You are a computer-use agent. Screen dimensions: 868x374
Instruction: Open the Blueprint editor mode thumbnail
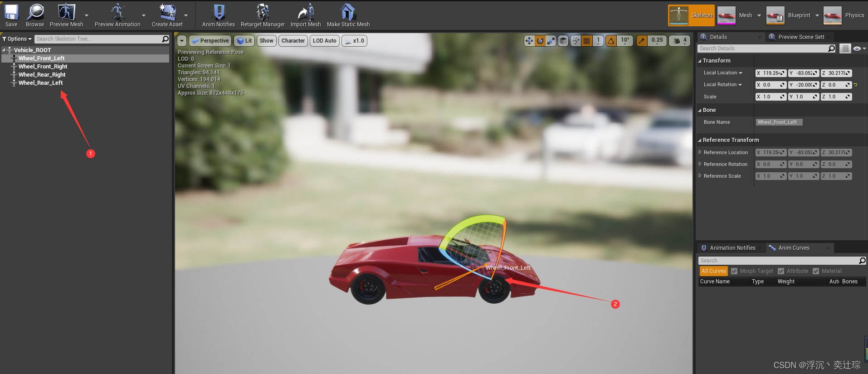(775, 15)
